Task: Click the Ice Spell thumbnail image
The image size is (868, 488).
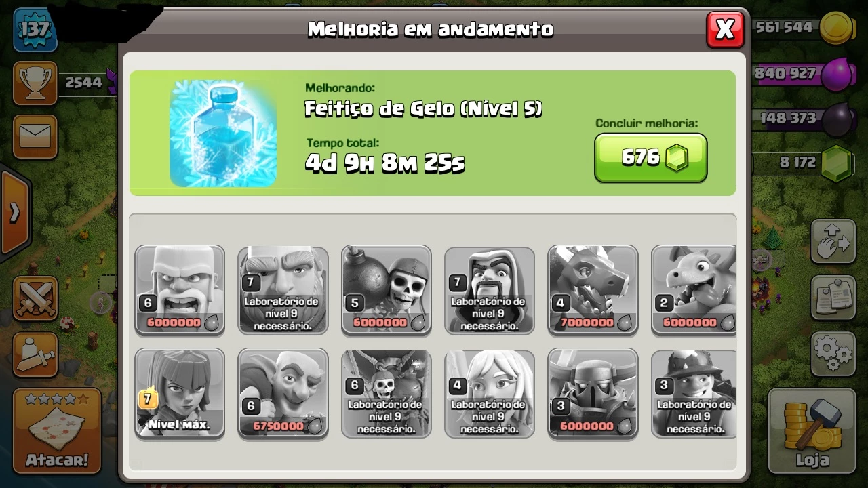Action: click(x=223, y=134)
